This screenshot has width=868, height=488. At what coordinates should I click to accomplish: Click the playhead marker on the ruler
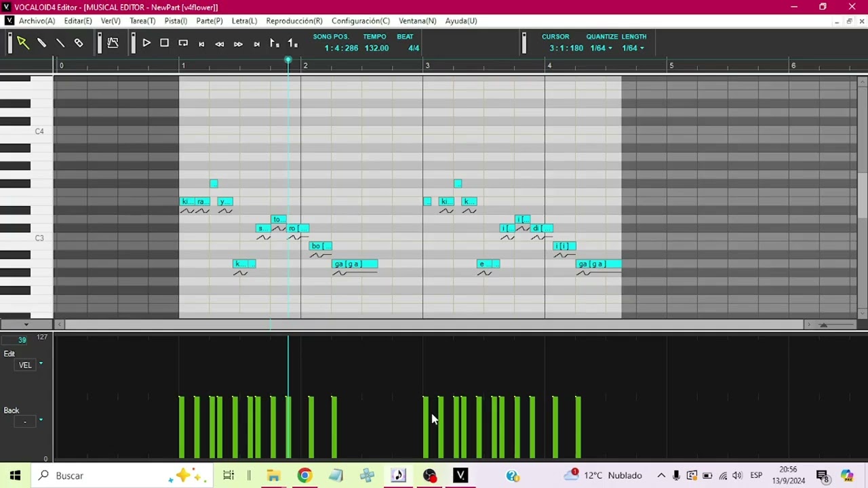288,61
